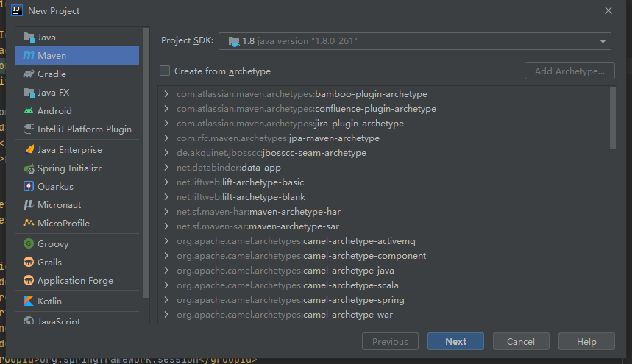Choose Gradle project type
The width and height of the screenshot is (632, 364).
click(77, 74)
